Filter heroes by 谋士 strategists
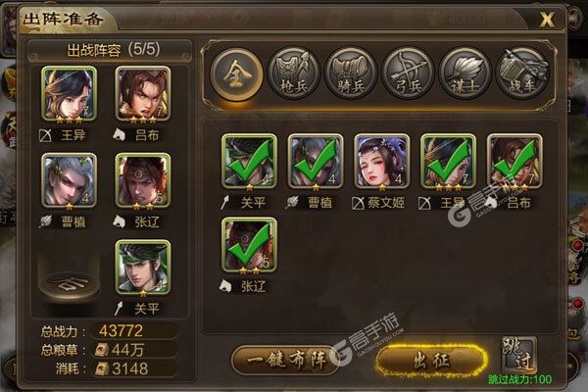This screenshot has height=392, width=588. pos(465,73)
